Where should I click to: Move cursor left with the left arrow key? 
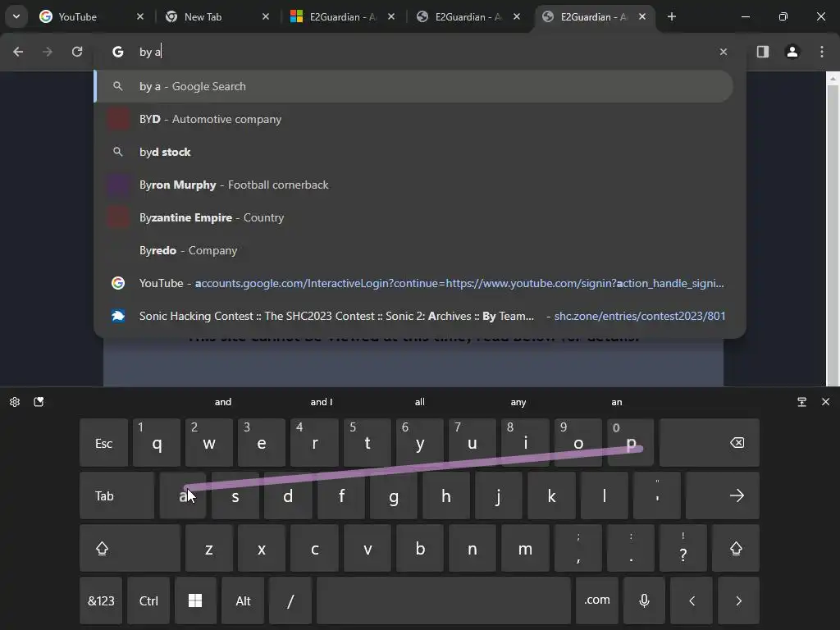pos(692,600)
